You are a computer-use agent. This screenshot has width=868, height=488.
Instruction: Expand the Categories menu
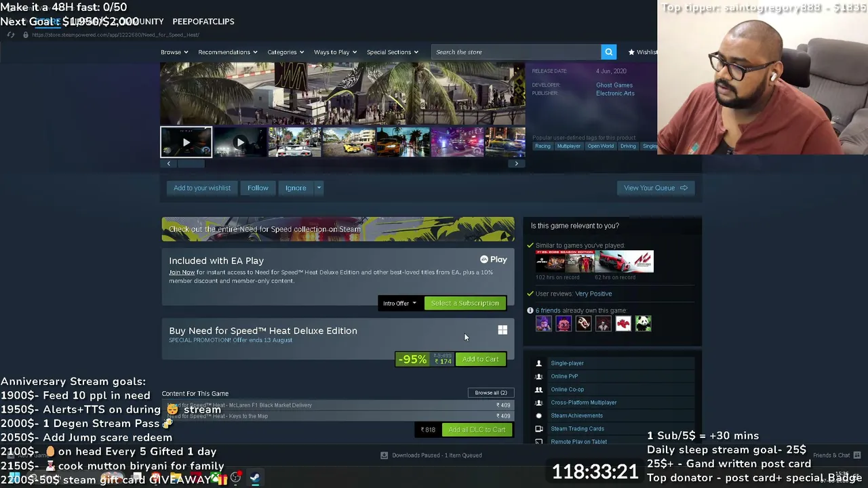click(285, 52)
